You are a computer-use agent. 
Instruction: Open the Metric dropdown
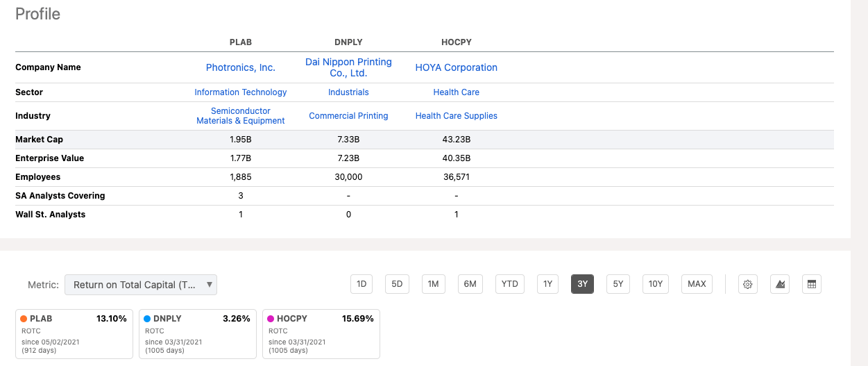[x=141, y=285]
